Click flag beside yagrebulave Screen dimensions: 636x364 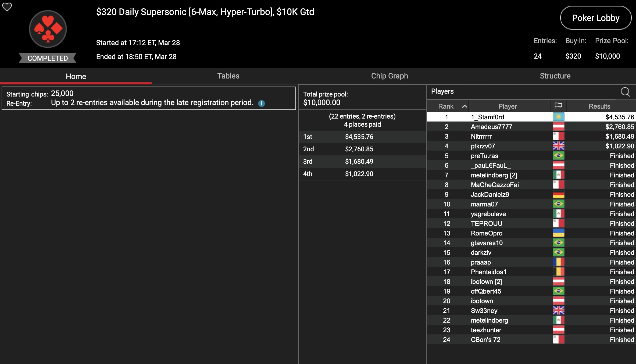558,214
